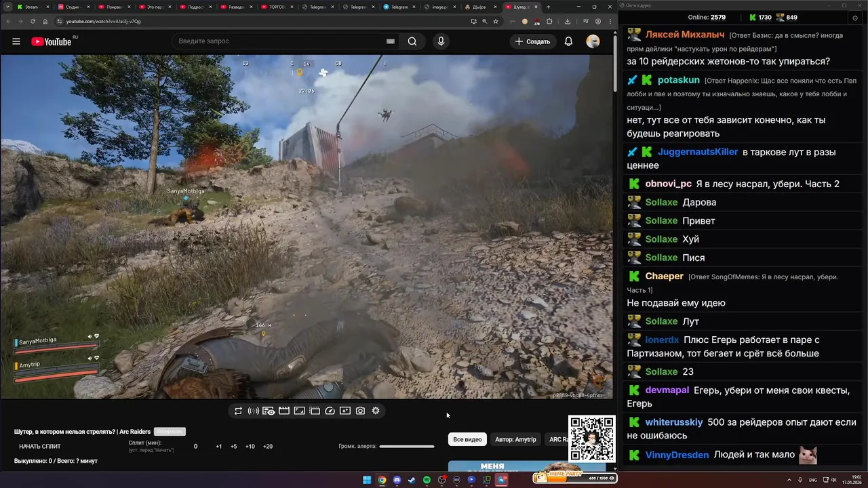Screen dimensions: 868x488
Task: Add +5 minutes to split
Action: 234,447
